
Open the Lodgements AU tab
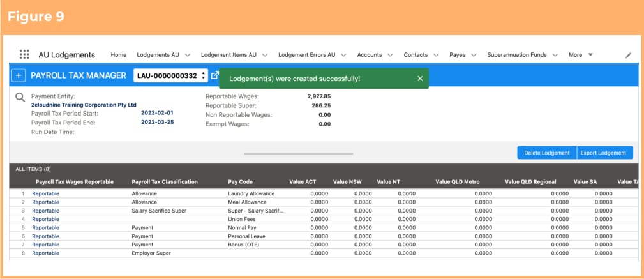pyautogui.click(x=158, y=55)
